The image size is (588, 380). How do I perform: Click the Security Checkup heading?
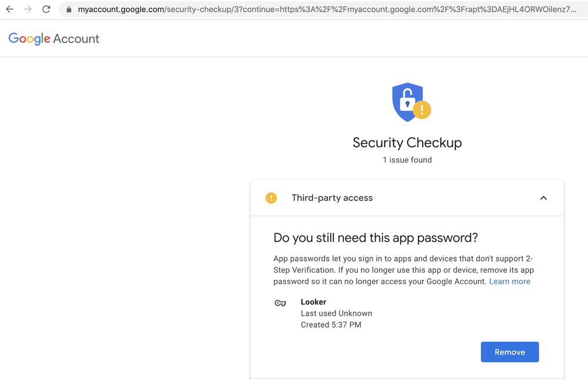pyautogui.click(x=407, y=143)
